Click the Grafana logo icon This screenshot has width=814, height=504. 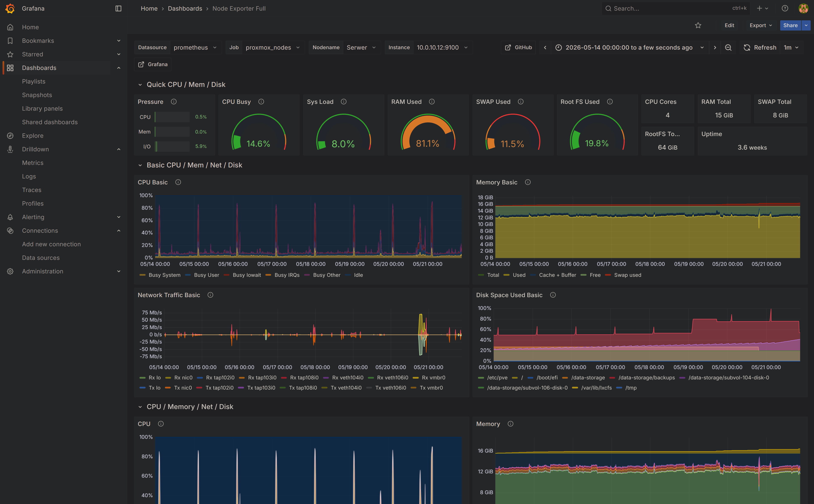pyautogui.click(x=10, y=8)
